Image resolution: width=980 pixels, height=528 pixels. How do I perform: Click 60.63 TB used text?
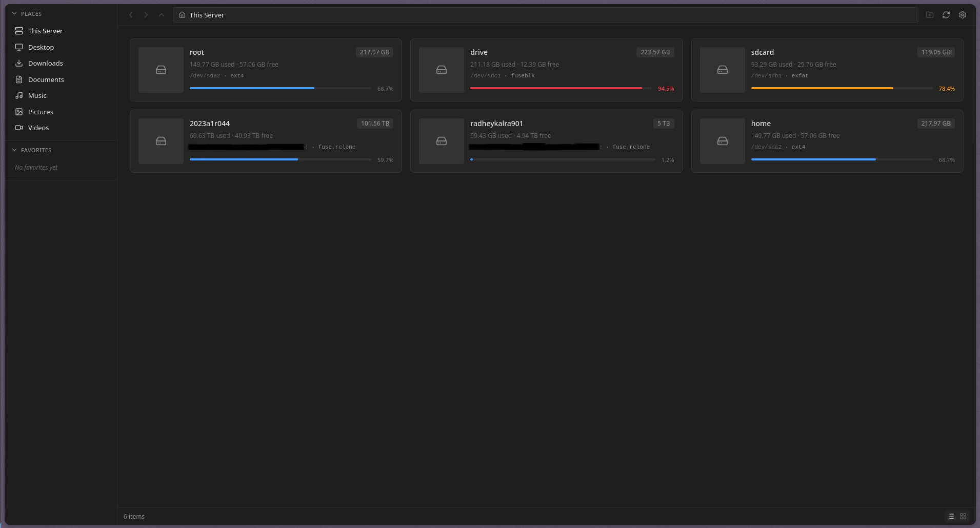tap(210, 136)
